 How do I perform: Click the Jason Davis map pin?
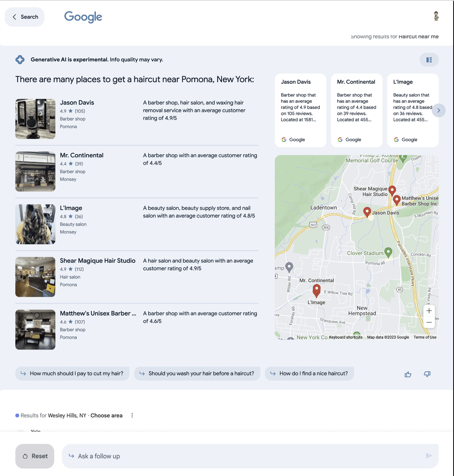367,212
